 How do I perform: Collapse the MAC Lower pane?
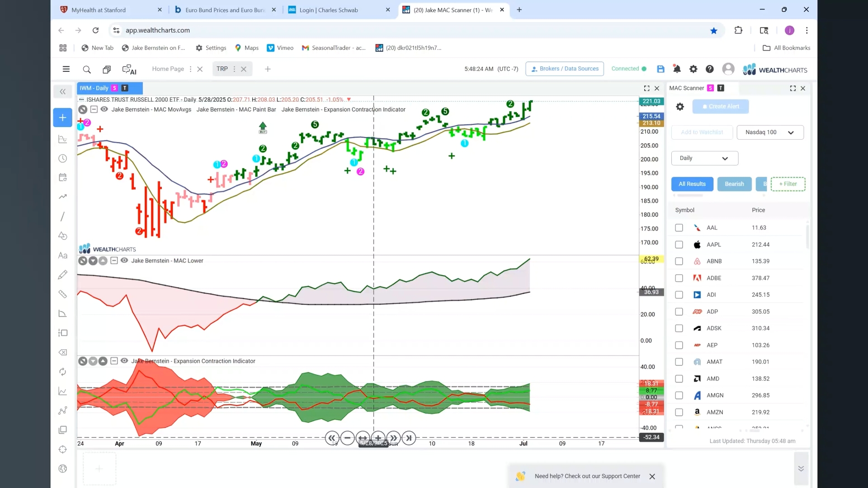114,261
